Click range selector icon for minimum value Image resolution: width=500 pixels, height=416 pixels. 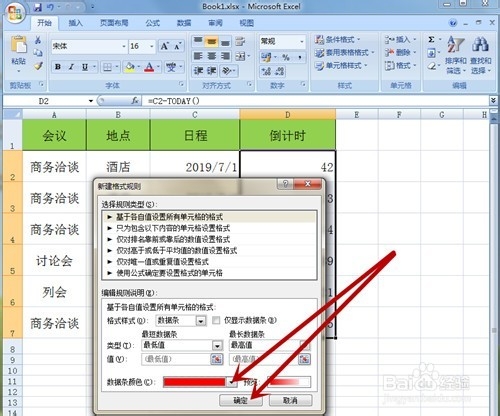click(217, 359)
